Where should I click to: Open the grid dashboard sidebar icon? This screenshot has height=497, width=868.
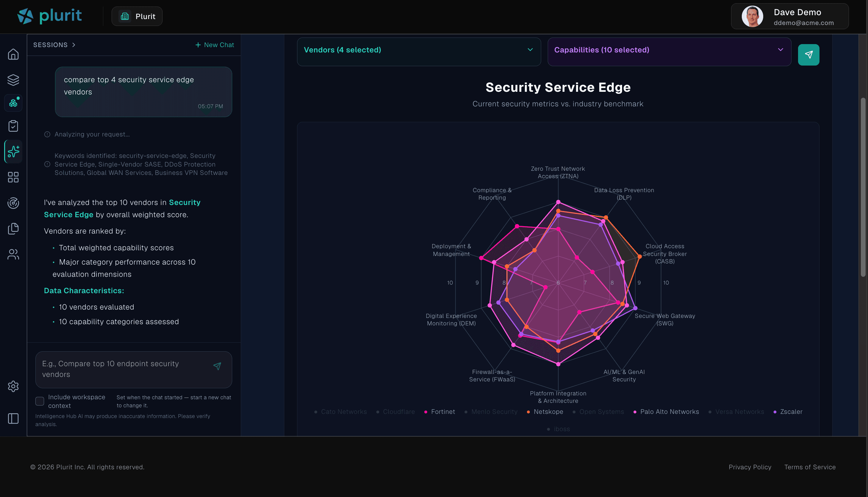pyautogui.click(x=13, y=177)
